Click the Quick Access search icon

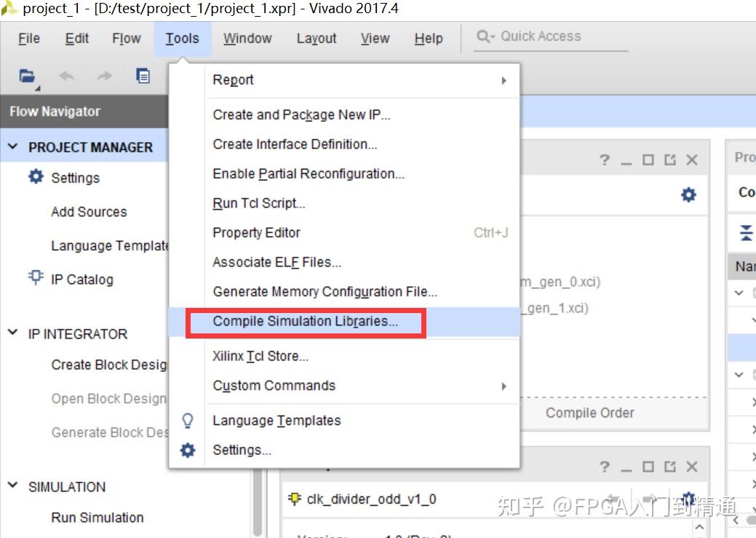point(485,36)
